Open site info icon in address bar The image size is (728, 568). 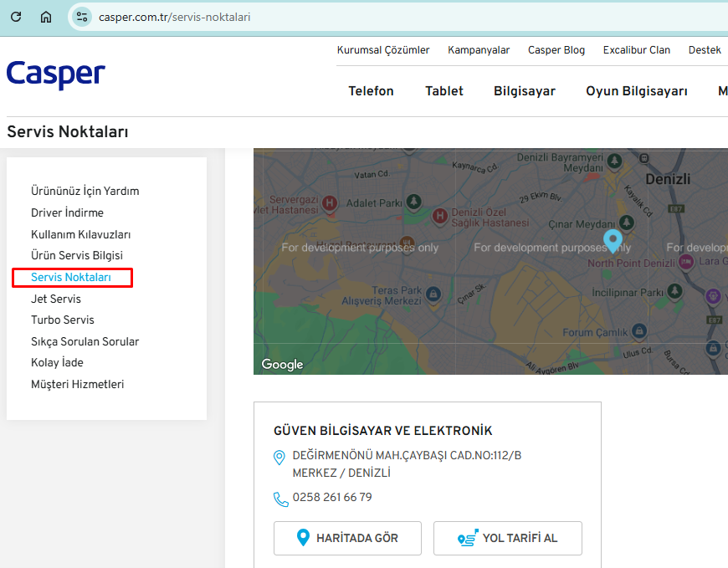pos(81,17)
